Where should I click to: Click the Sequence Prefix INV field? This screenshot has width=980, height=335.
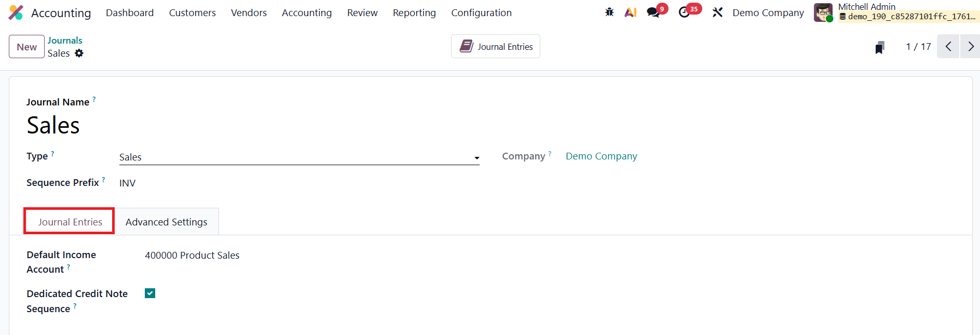point(128,183)
